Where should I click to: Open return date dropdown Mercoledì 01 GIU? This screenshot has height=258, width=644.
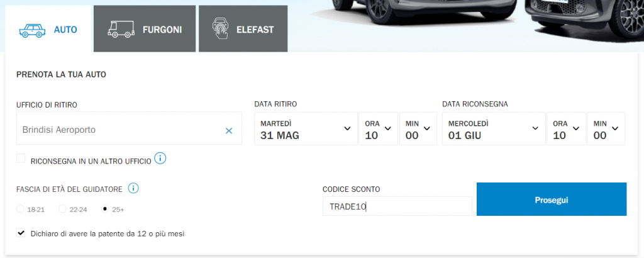493,128
